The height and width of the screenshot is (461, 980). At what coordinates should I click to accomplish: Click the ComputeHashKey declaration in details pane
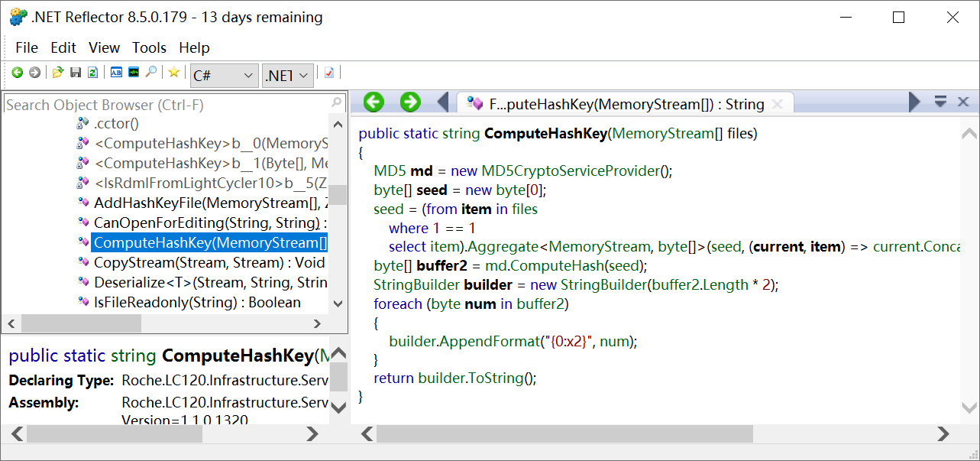[238, 355]
